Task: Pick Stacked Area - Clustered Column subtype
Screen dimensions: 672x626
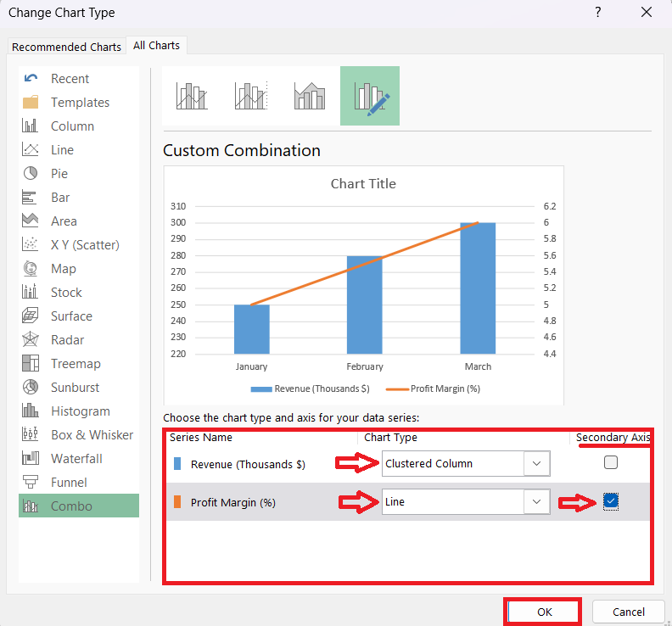Action: (x=310, y=96)
